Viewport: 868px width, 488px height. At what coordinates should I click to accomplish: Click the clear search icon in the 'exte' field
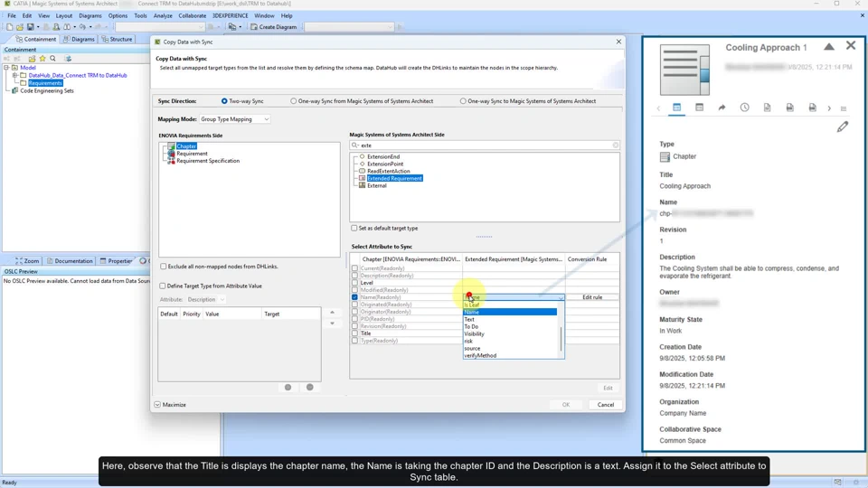pos(615,145)
